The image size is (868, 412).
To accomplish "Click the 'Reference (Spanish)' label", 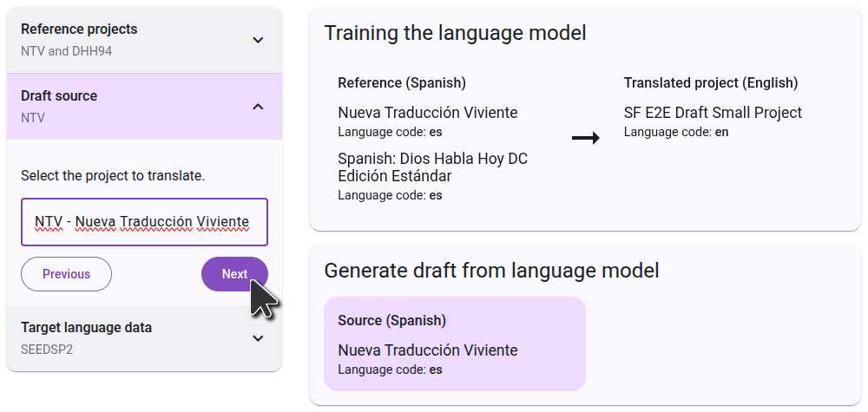I will coord(402,83).
